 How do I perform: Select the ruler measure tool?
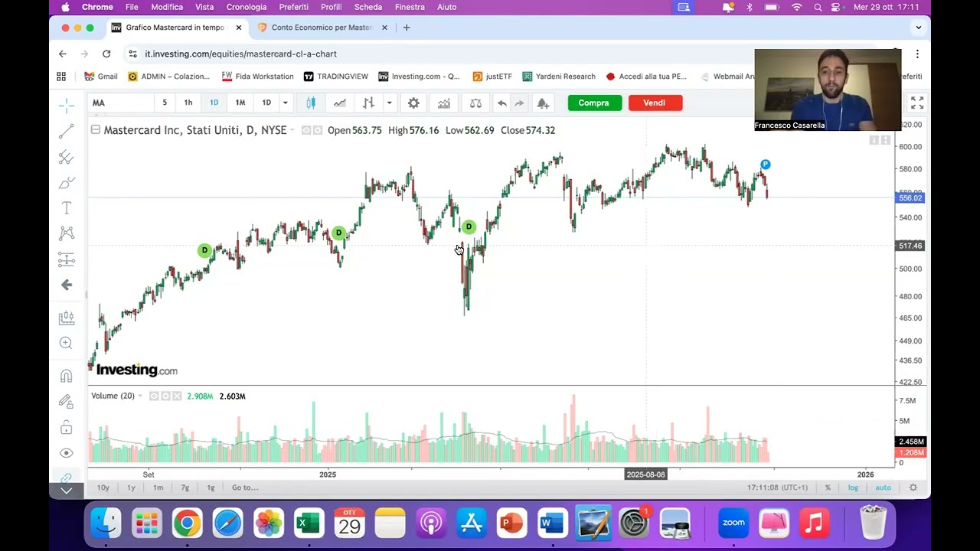[x=67, y=318]
